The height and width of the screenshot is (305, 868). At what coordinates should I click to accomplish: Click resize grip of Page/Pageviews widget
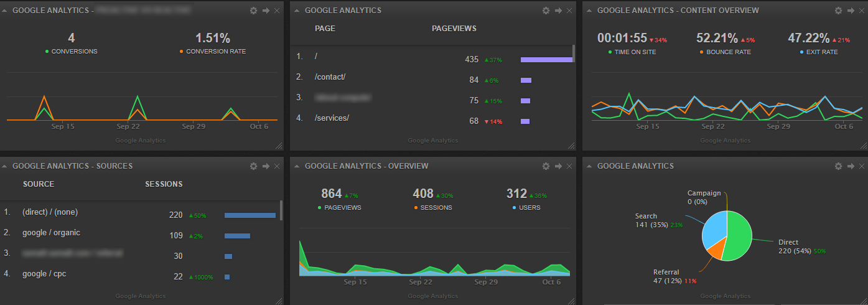pyautogui.click(x=571, y=146)
